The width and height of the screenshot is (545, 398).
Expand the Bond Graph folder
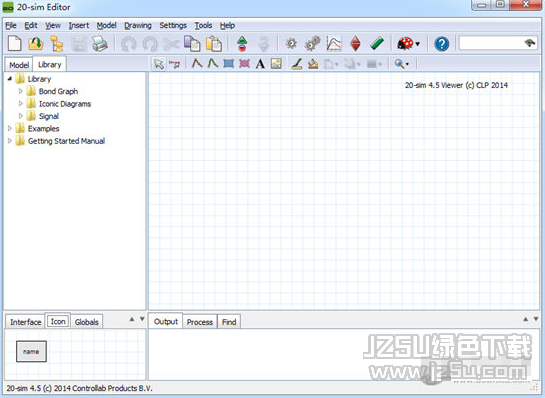coord(21,91)
